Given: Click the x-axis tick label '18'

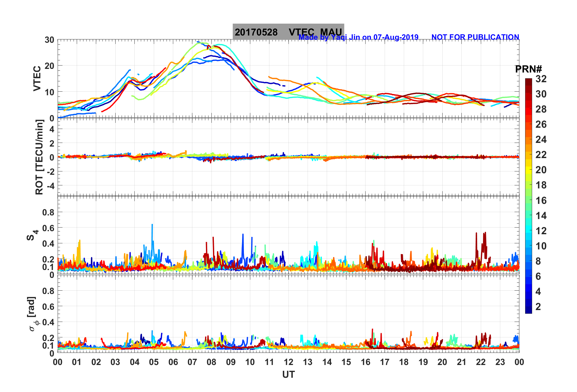Looking at the screenshot, I should (404, 362).
